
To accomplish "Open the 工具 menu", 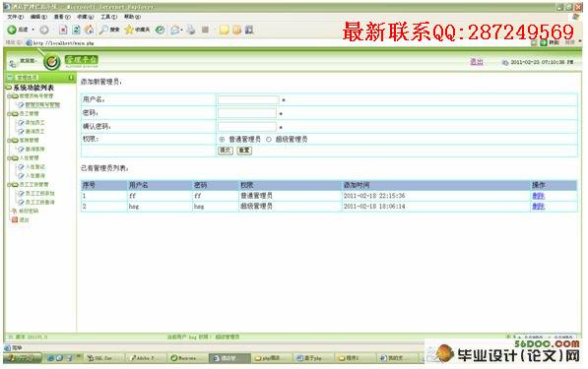I will tap(108, 17).
